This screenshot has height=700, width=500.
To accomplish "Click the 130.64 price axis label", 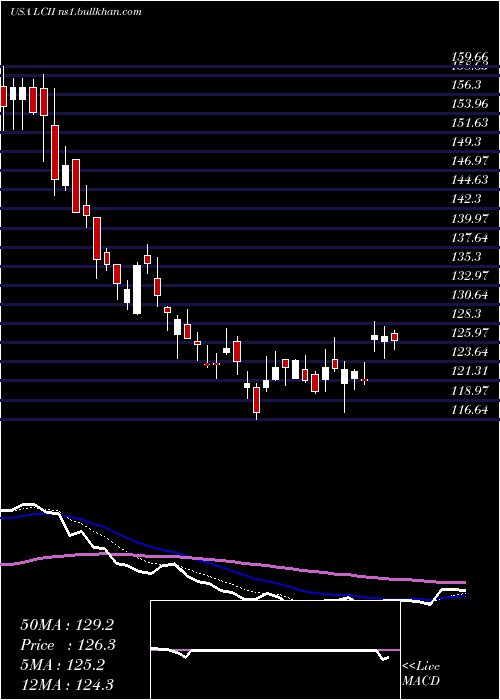I will click(x=469, y=295).
